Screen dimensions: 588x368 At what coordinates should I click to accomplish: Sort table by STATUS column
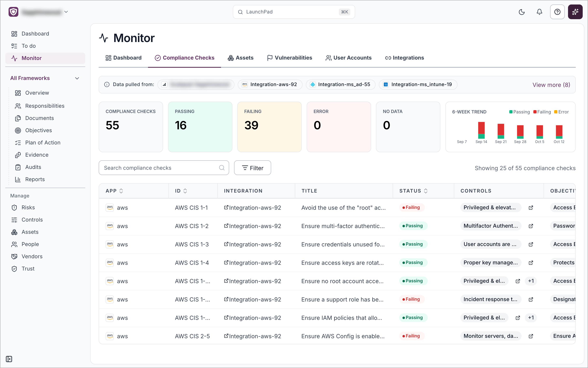pos(426,191)
